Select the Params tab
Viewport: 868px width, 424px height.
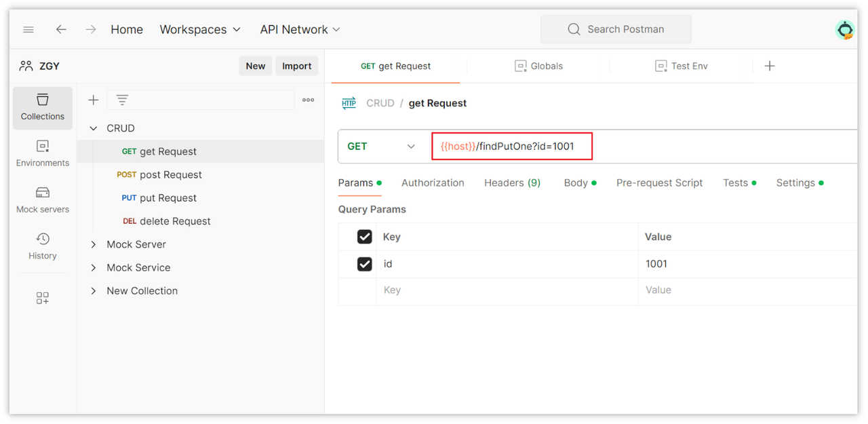tap(359, 183)
